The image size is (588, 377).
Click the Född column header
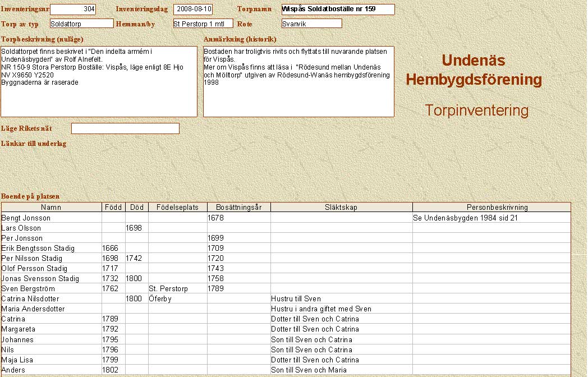pyautogui.click(x=113, y=208)
